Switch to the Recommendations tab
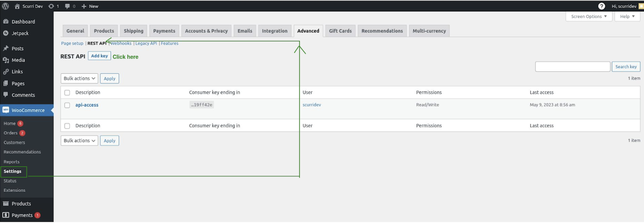The image size is (644, 223). point(382,31)
